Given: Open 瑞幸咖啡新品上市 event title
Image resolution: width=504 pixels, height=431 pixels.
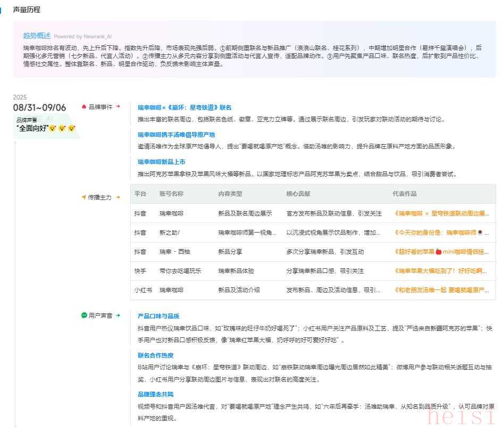Looking at the screenshot, I should coord(161,162).
